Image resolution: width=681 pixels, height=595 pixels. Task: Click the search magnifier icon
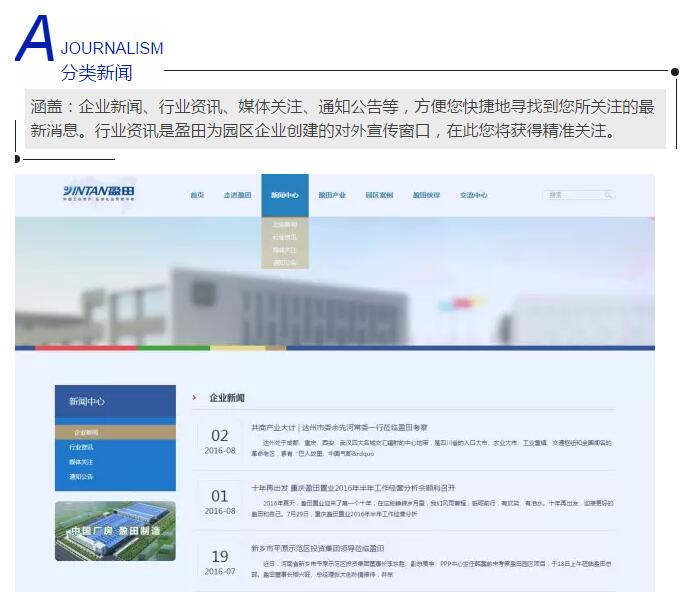(608, 195)
